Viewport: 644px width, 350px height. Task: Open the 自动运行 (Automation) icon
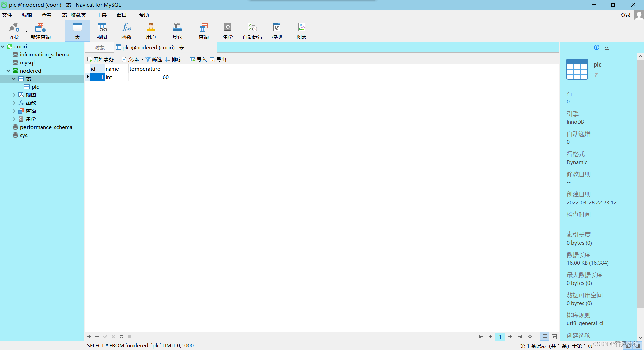[252, 30]
